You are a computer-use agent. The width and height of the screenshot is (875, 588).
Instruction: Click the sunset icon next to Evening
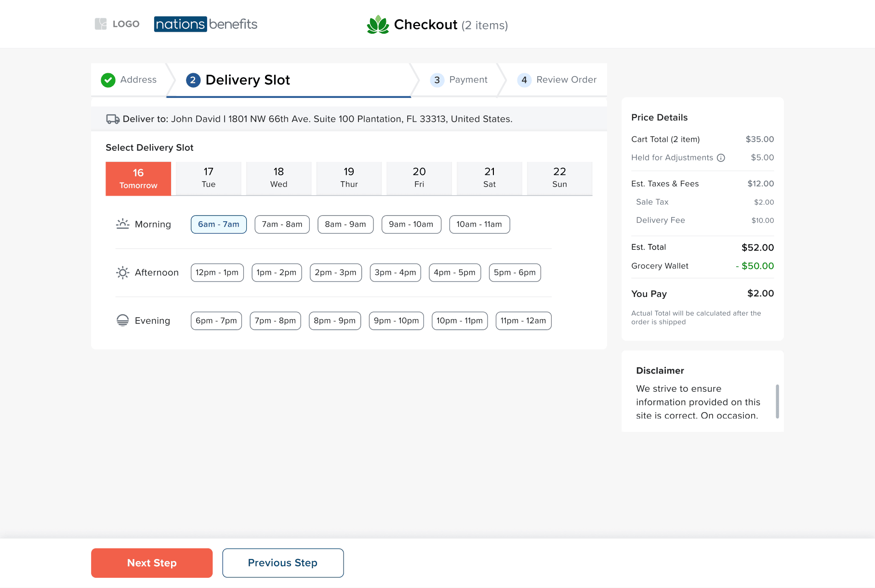click(123, 320)
